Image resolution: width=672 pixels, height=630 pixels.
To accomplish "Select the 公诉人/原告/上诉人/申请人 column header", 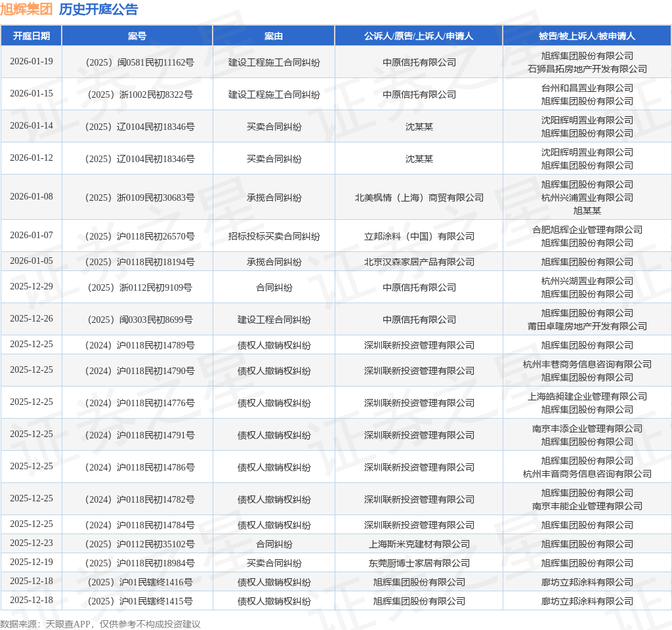I will click(419, 36).
